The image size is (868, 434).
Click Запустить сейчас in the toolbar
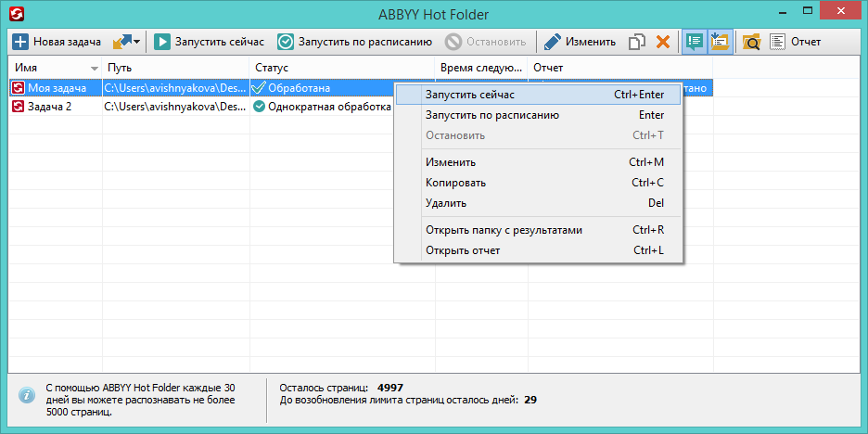pos(210,42)
